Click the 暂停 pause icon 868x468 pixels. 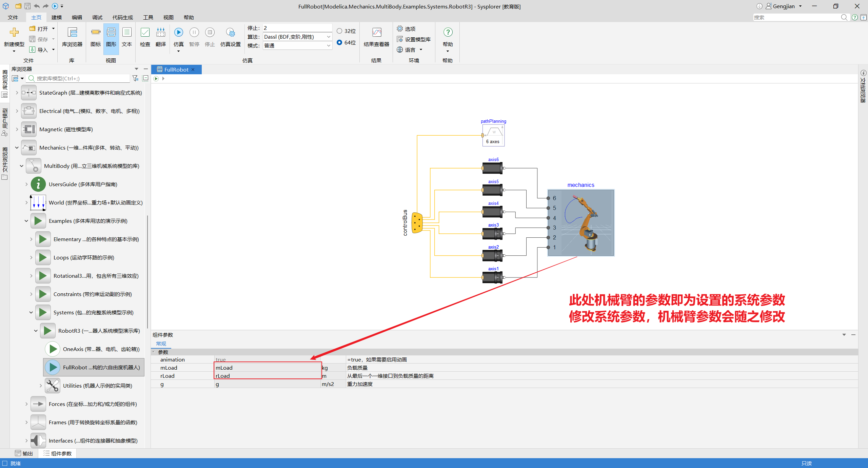pos(194,32)
